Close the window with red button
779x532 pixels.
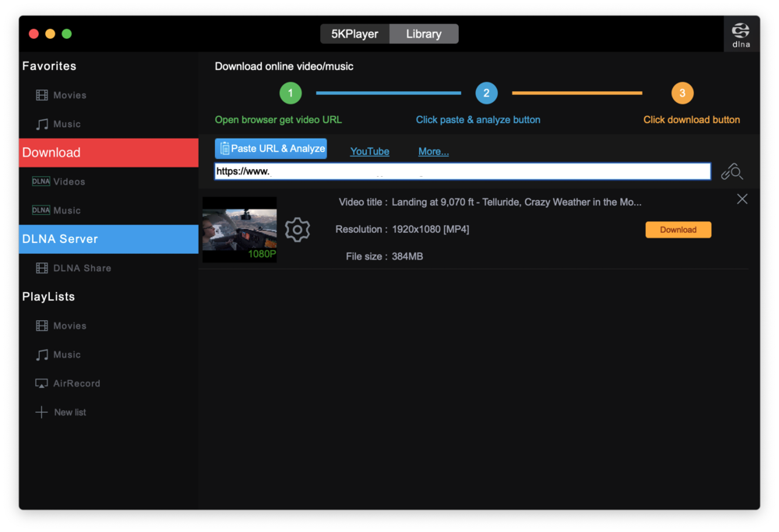point(33,33)
